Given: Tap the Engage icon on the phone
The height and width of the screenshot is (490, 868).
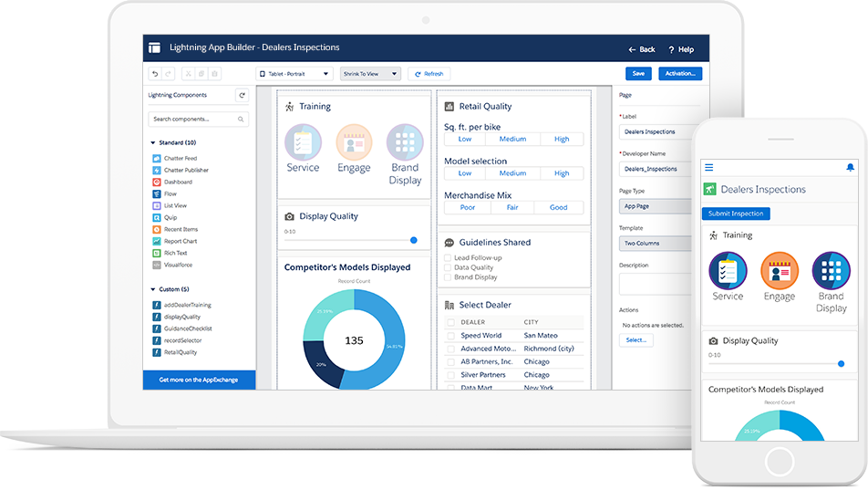Looking at the screenshot, I should 780,270.
